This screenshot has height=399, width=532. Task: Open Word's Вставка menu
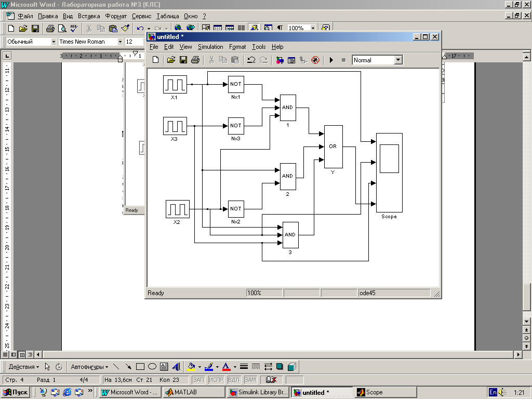pyautogui.click(x=89, y=16)
